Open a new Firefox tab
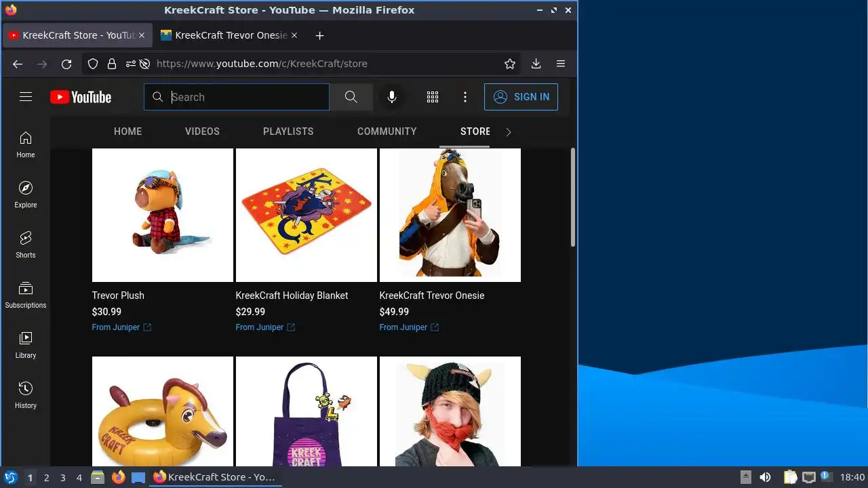Image resolution: width=868 pixels, height=488 pixels. point(320,35)
